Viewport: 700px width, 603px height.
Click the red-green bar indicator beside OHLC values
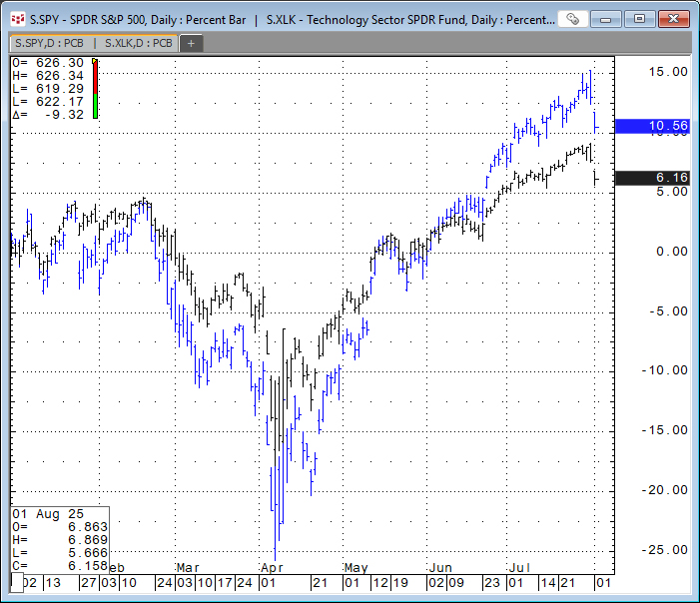95,91
